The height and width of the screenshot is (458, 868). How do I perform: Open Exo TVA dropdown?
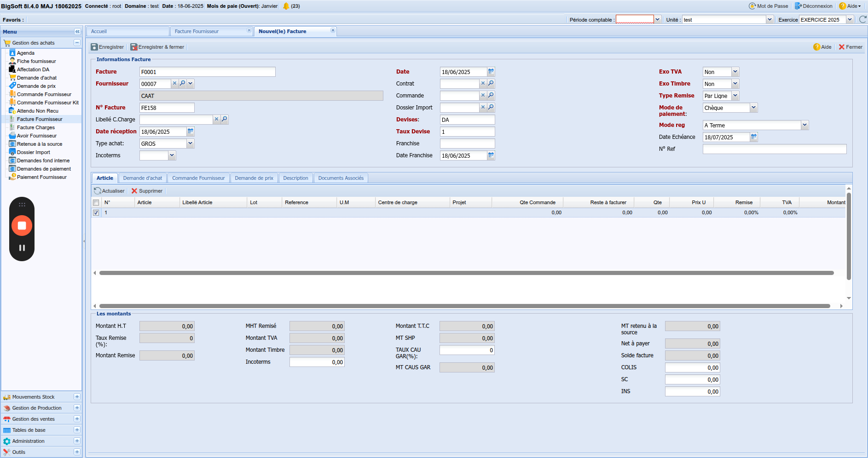[735, 72]
